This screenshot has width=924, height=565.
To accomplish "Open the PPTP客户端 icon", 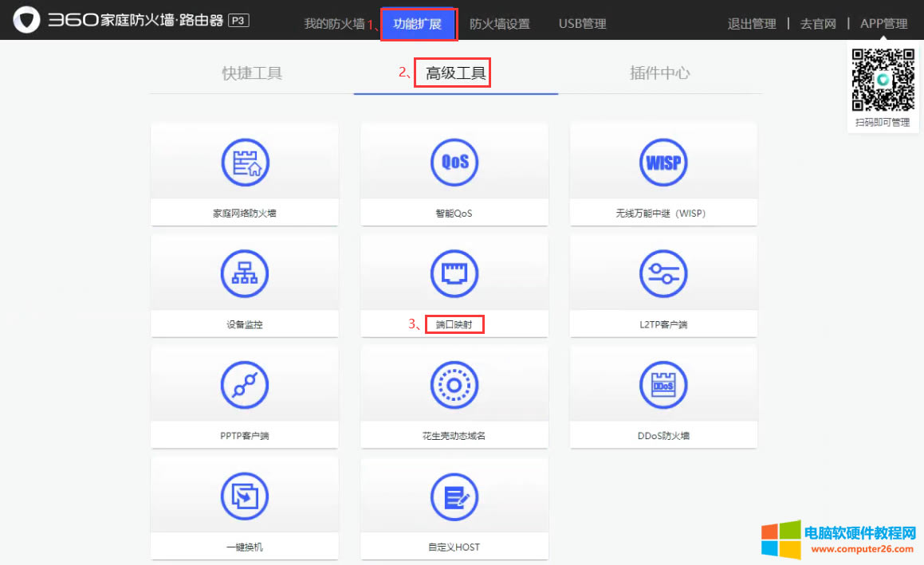I will [245, 384].
